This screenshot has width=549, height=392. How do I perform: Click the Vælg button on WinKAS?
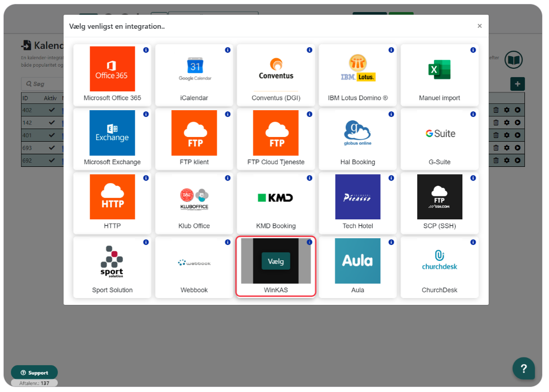coord(276,261)
